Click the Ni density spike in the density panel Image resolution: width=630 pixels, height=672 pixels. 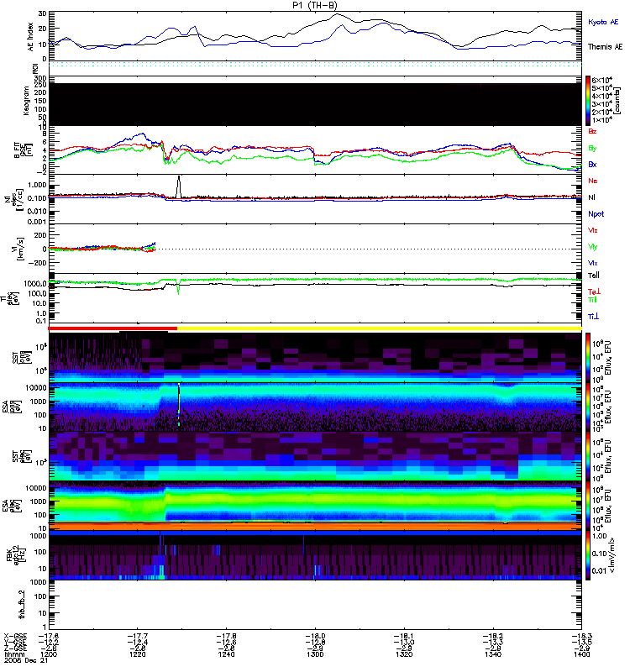click(179, 186)
